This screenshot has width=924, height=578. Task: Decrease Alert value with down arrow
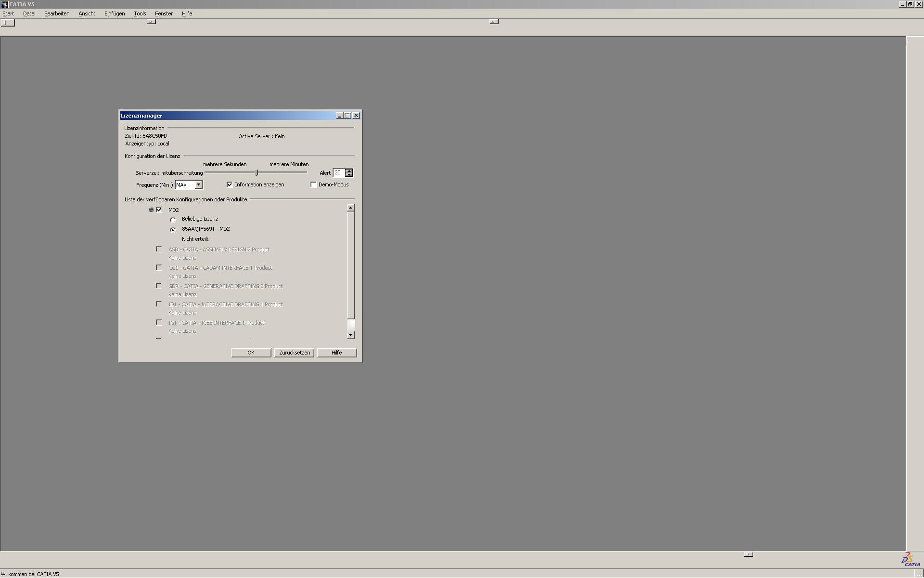(349, 175)
